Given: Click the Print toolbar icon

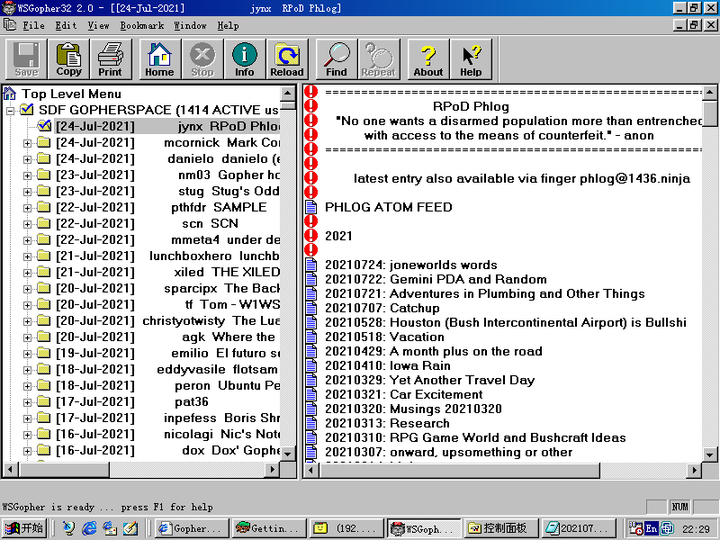Looking at the screenshot, I should [110, 59].
